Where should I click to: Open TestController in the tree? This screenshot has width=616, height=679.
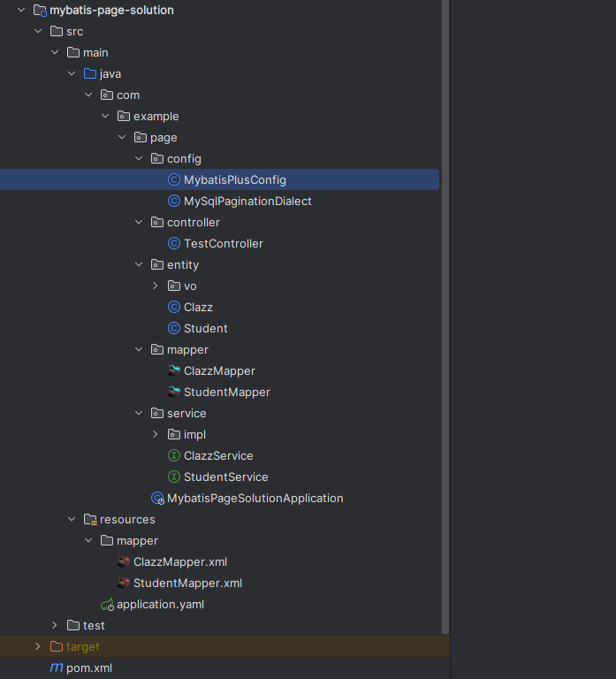(223, 243)
